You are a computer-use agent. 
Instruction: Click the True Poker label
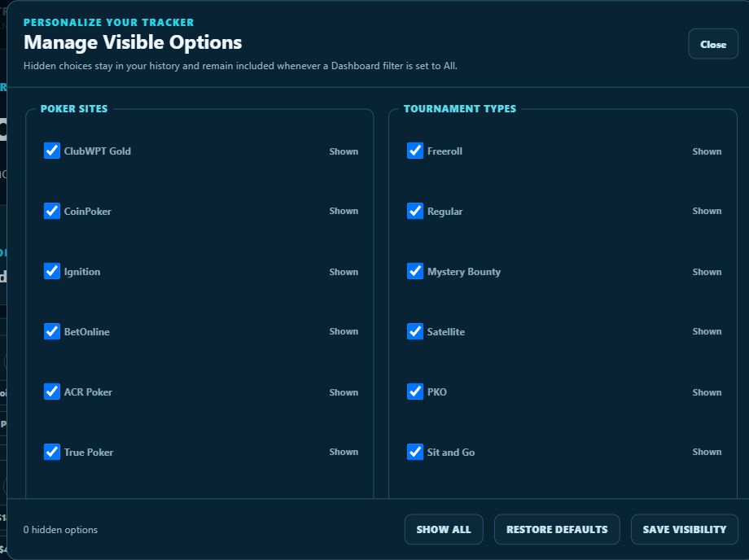pos(89,452)
